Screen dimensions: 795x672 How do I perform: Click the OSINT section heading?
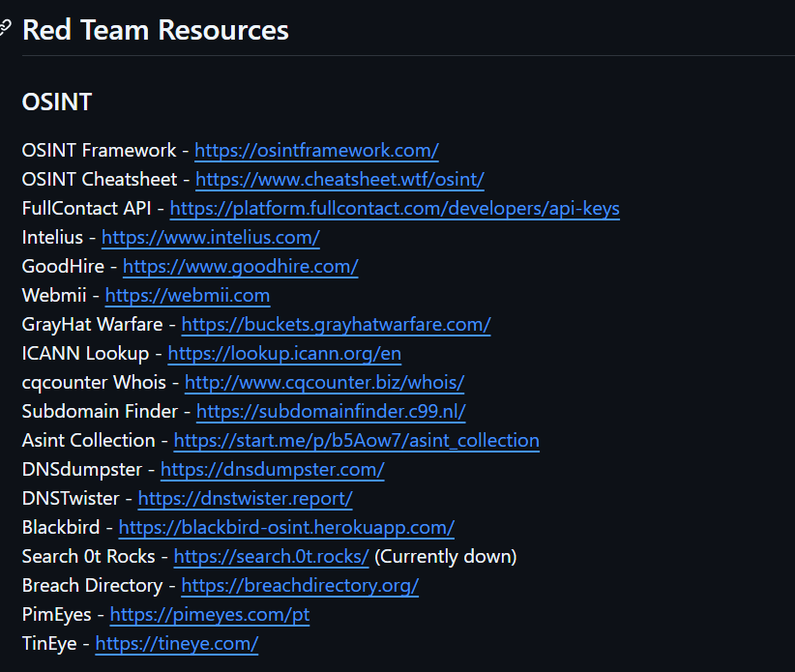pos(57,102)
